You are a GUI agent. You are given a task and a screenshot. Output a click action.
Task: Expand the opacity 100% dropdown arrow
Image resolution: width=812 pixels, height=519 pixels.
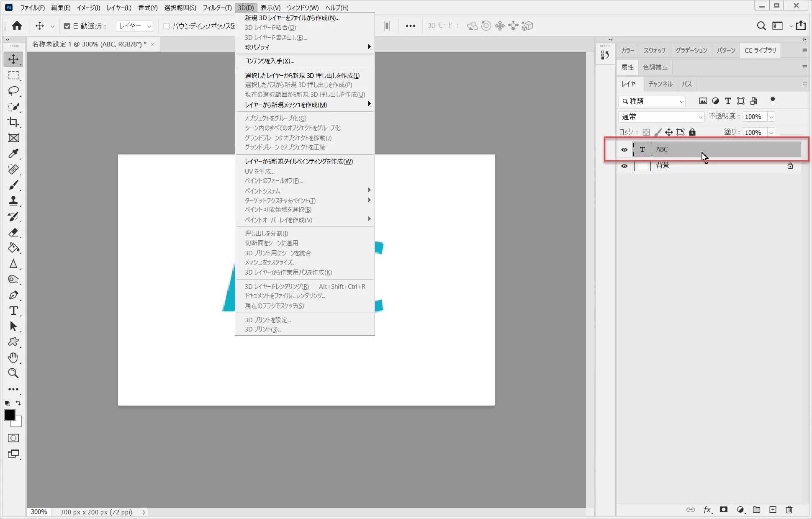771,117
